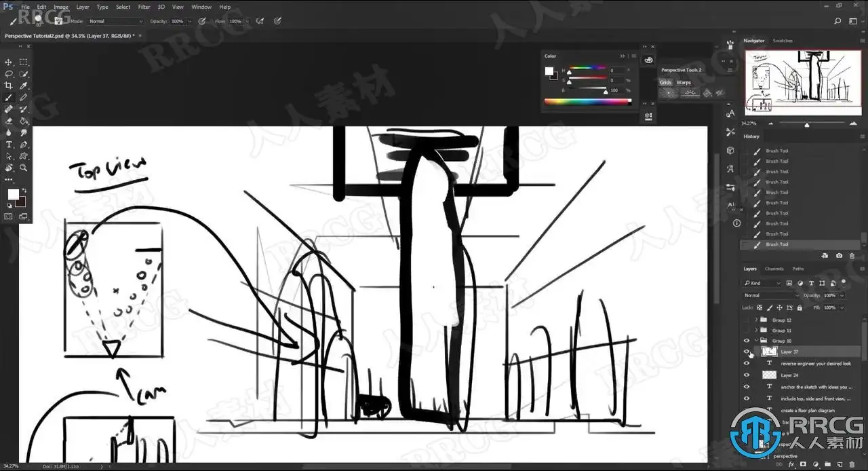This screenshot has height=471, width=868.
Task: Click Grids tab in Perspective Tools
Action: pos(666,82)
